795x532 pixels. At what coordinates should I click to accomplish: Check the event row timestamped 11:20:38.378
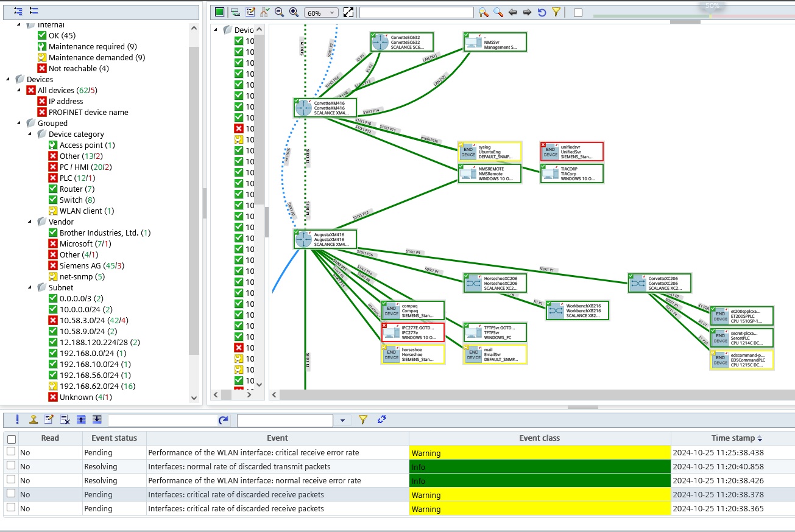[11, 494]
